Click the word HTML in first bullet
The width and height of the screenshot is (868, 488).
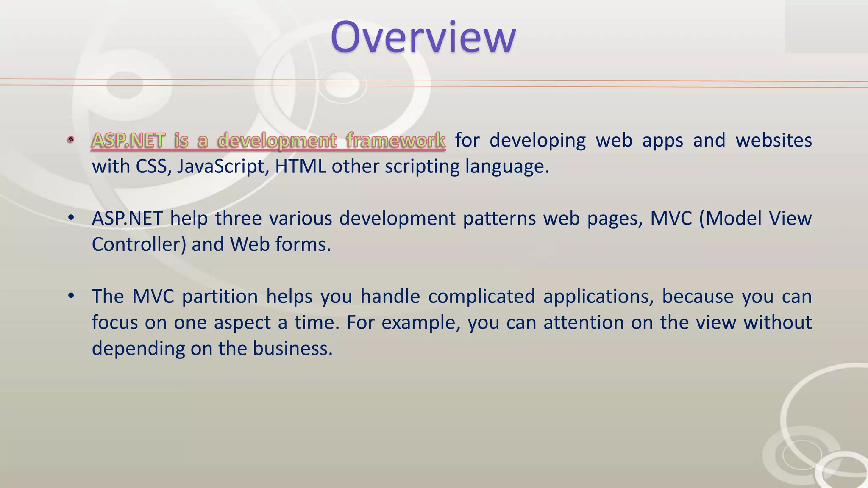point(300,166)
